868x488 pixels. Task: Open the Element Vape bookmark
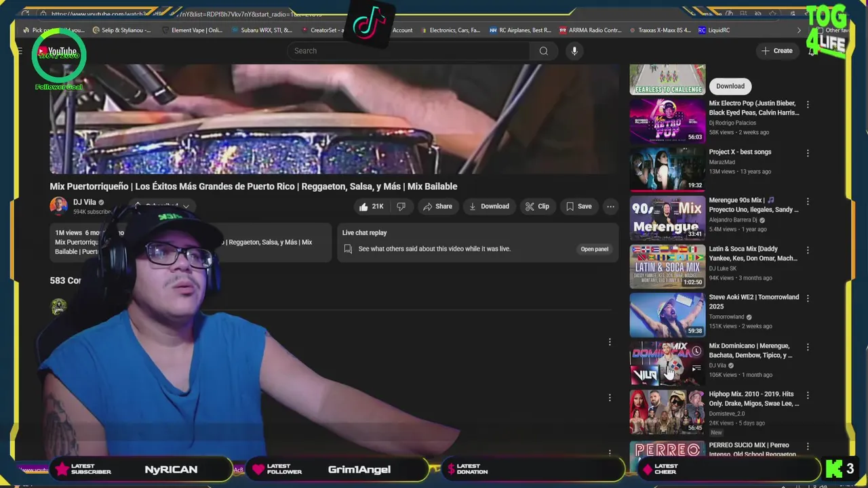pos(192,30)
